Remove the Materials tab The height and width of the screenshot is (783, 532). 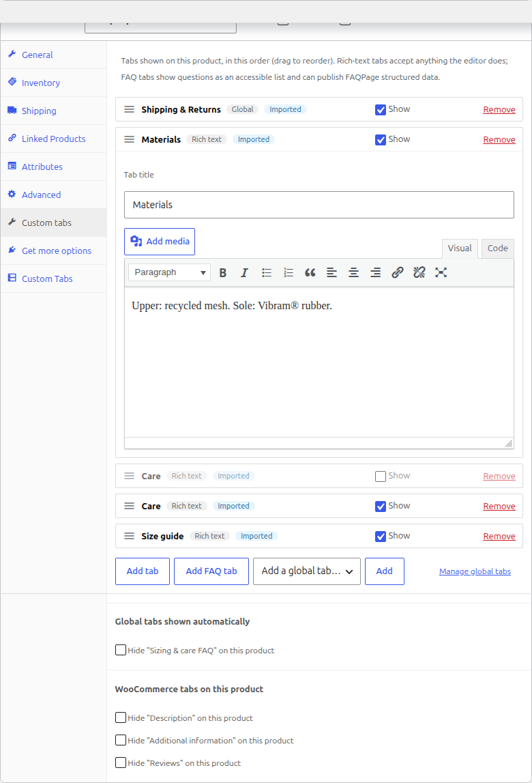pos(499,140)
